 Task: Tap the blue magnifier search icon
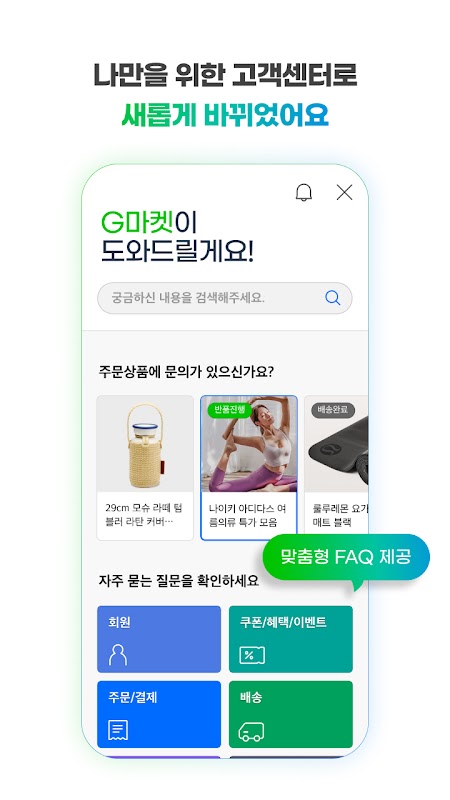[333, 297]
